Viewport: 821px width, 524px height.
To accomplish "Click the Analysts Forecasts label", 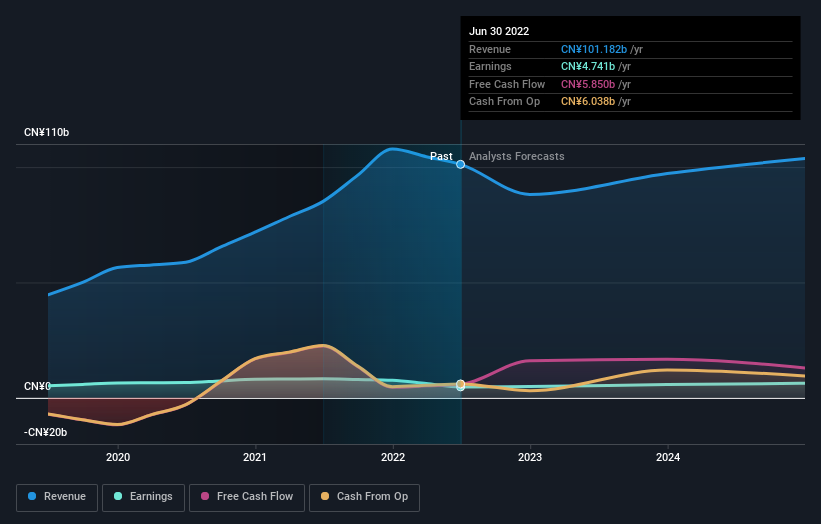I will coord(516,156).
